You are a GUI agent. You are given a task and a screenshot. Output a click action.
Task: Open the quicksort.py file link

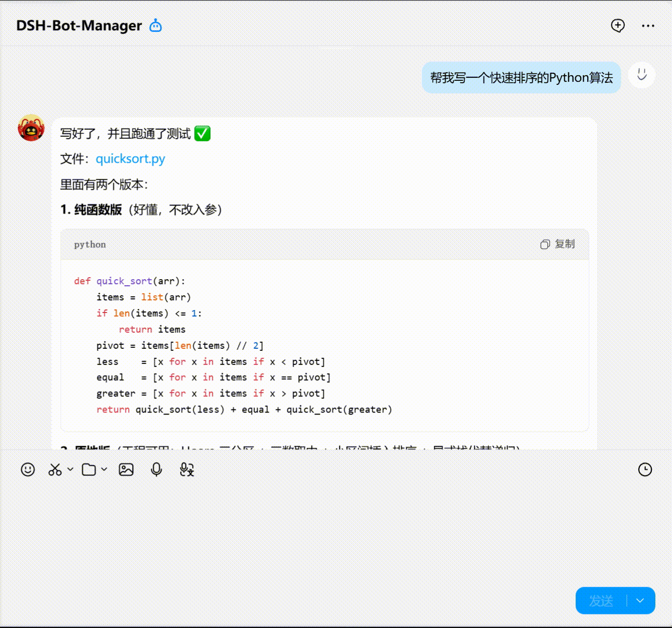click(x=130, y=159)
